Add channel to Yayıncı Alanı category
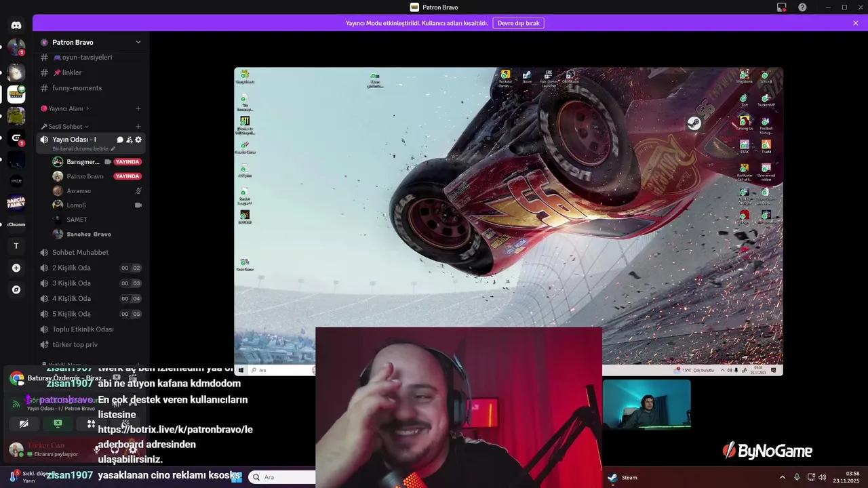 pyautogui.click(x=138, y=108)
